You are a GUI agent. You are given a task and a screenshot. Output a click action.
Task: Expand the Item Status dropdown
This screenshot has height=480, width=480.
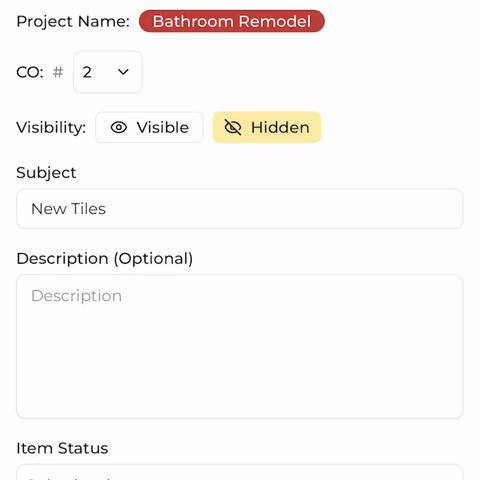240,472
